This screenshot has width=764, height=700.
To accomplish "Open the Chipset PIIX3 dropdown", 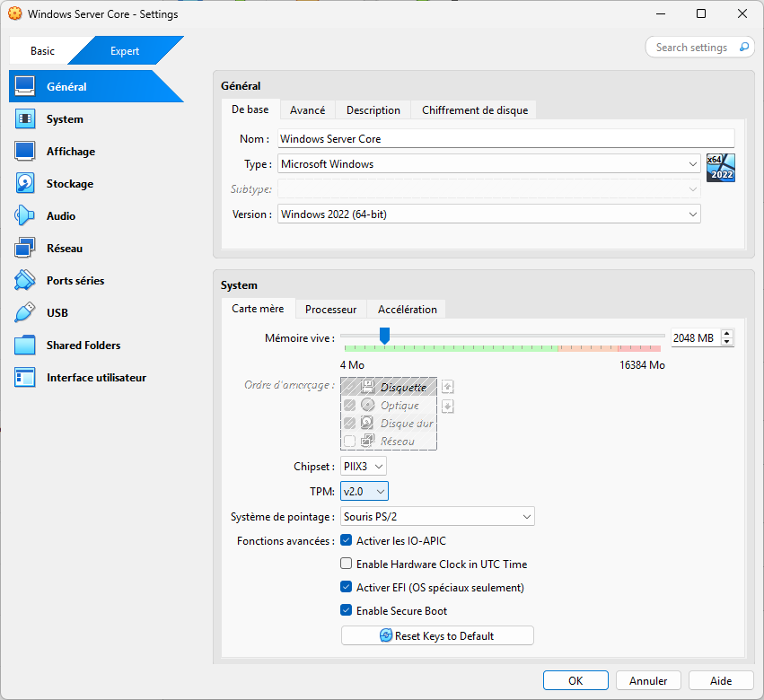I will 363,466.
